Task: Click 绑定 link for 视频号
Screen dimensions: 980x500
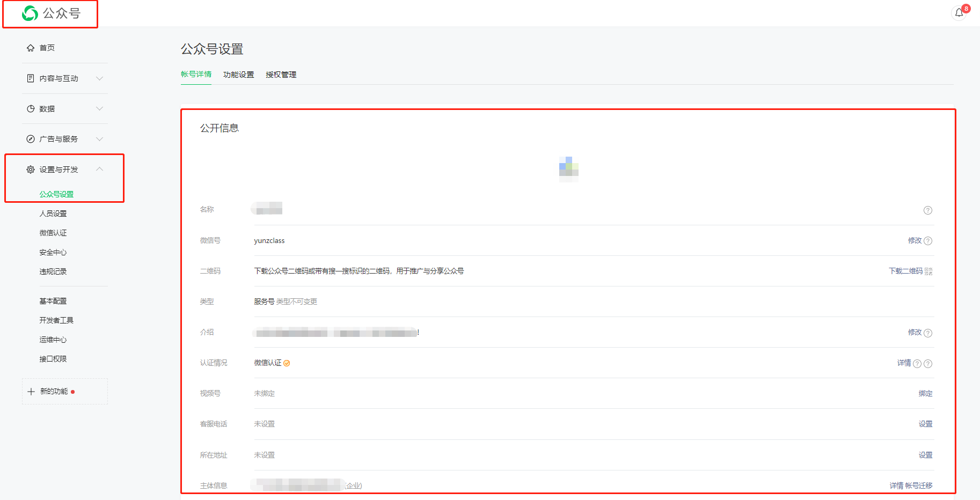Action: pos(925,394)
